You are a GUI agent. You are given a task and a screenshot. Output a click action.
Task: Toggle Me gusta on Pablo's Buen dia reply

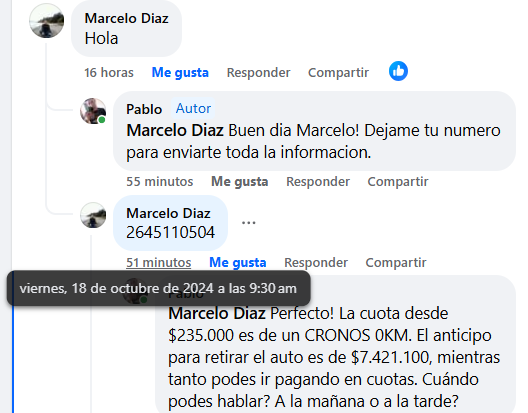coord(239,182)
